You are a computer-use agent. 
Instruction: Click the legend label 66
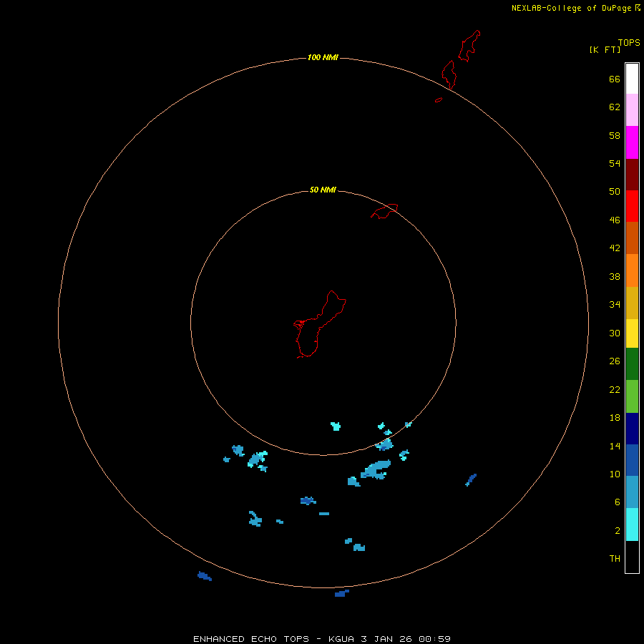tap(615, 79)
